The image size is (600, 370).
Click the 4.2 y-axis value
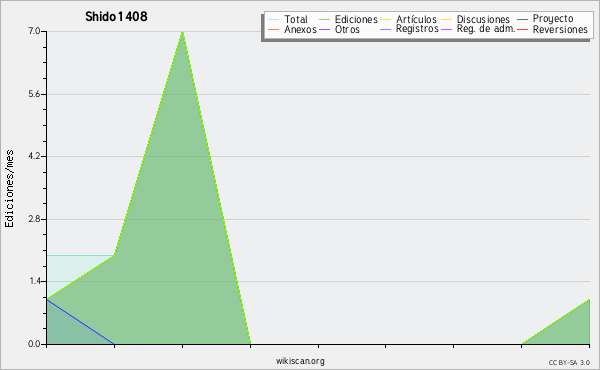(x=34, y=156)
